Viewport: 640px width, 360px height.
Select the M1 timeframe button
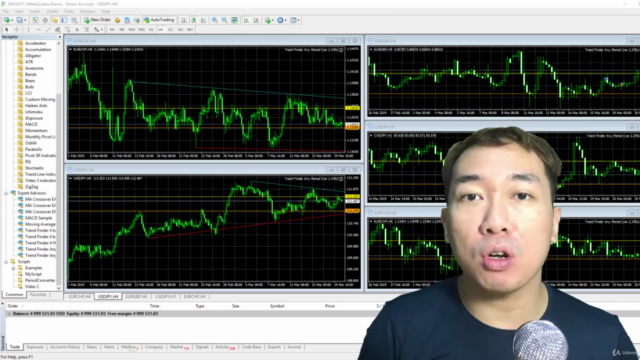click(x=112, y=29)
